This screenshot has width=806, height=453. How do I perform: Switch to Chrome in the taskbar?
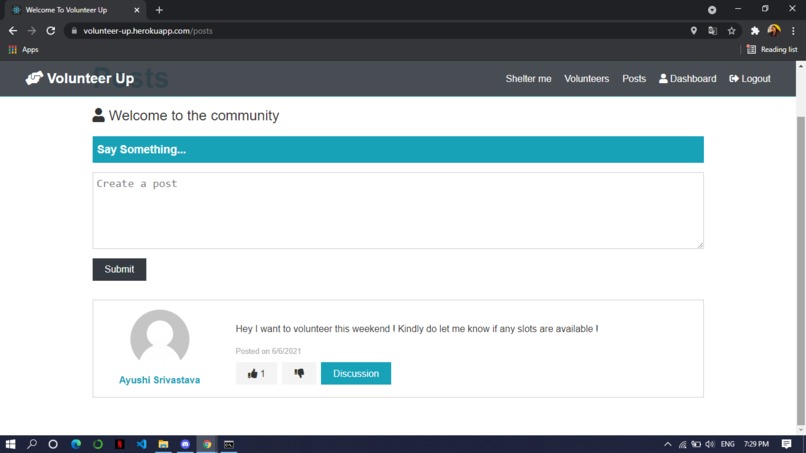point(207,444)
